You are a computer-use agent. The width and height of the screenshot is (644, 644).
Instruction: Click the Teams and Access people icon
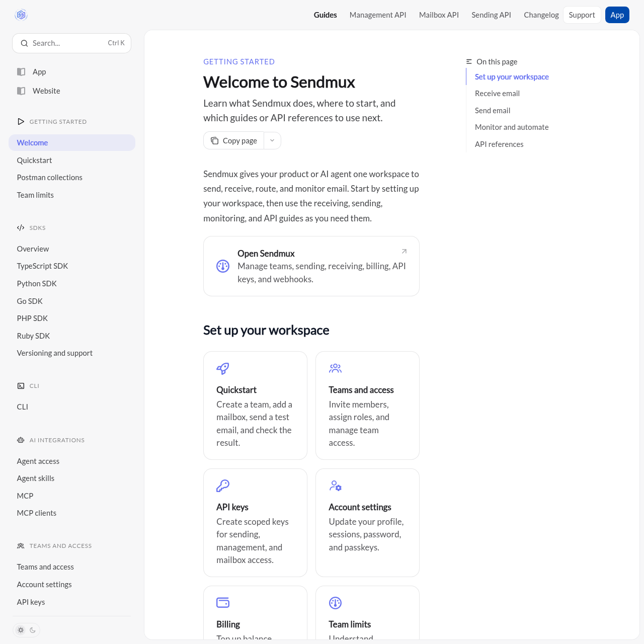coord(21,546)
